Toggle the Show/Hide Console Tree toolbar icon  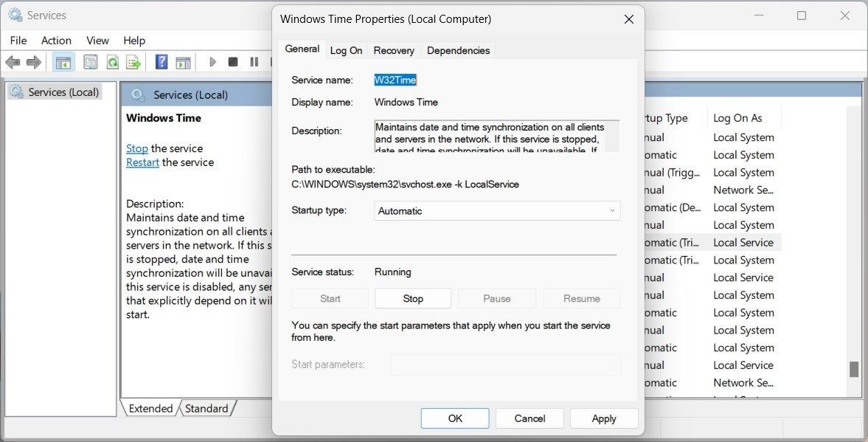(x=63, y=62)
